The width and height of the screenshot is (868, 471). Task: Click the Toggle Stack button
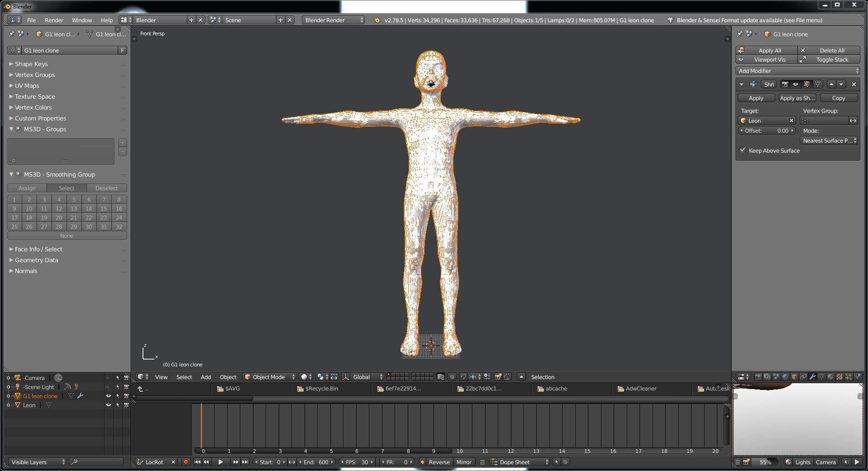829,59
